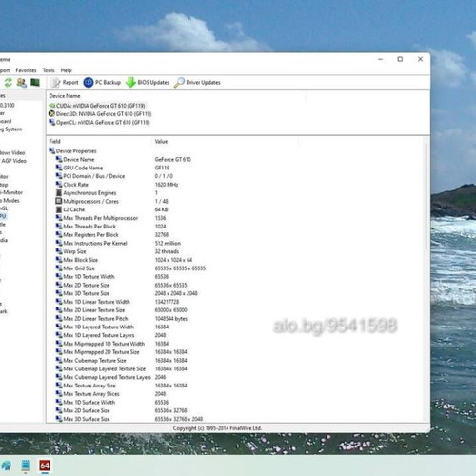Click the green circuit board toolbar icon
Screen dimensions: 476x476
tap(35, 83)
